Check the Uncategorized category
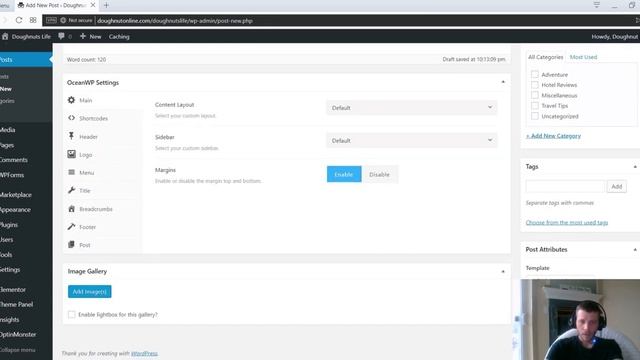The height and width of the screenshot is (360, 640). click(535, 116)
